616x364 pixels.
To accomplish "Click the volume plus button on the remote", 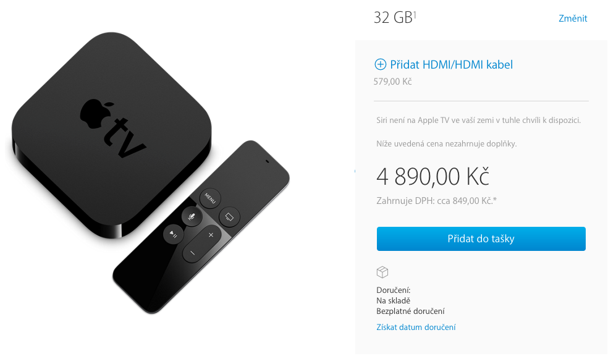I will pos(211,235).
